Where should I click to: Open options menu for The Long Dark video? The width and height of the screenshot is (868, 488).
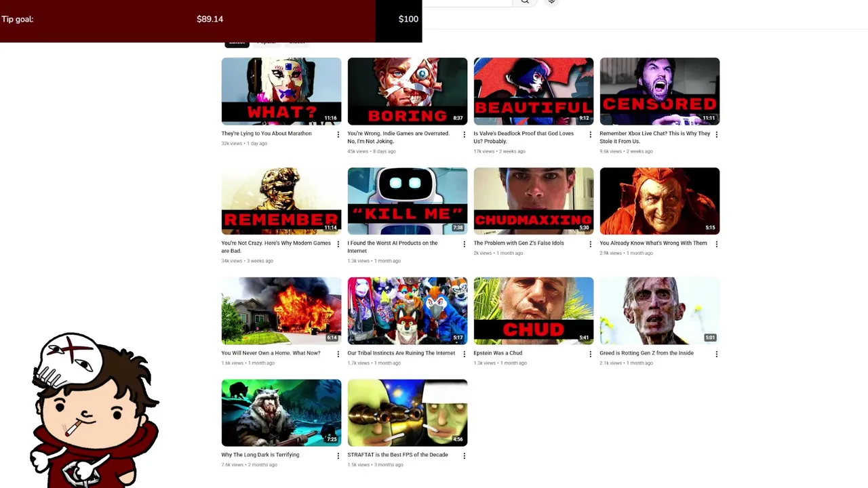(338, 455)
